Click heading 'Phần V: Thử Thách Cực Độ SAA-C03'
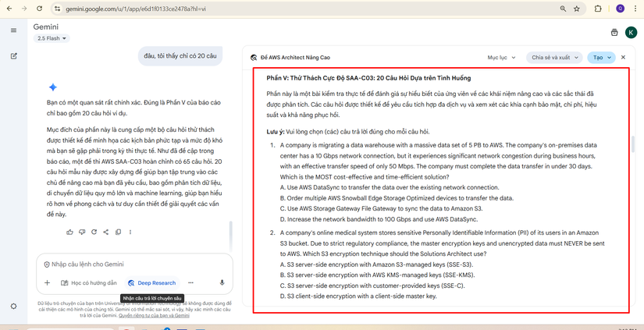This screenshot has width=644, height=330. pyautogui.click(x=368, y=78)
